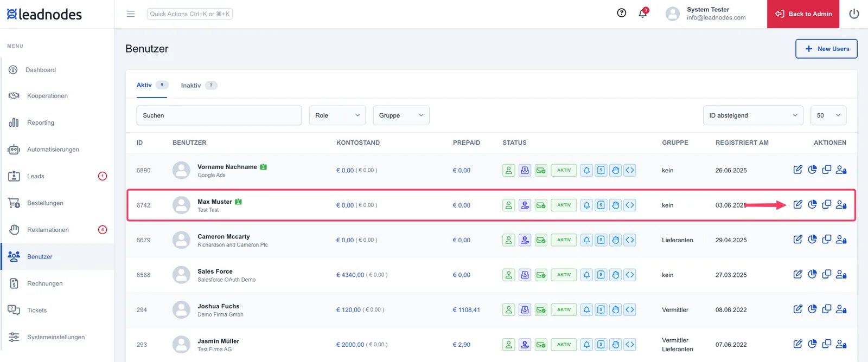This screenshot has width=868, height=362.
Task: Toggle AKTIV status badge for Vorname Nachname
Action: [564, 170]
